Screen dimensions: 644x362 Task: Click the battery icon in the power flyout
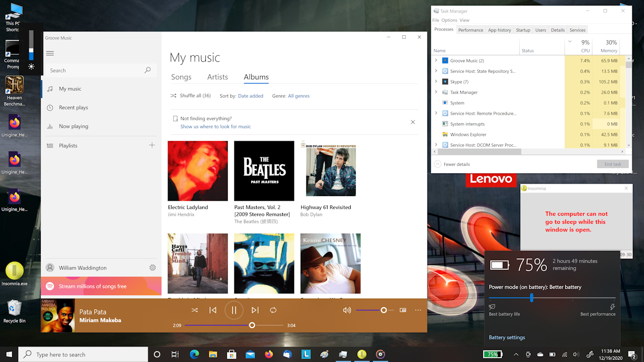(x=500, y=265)
